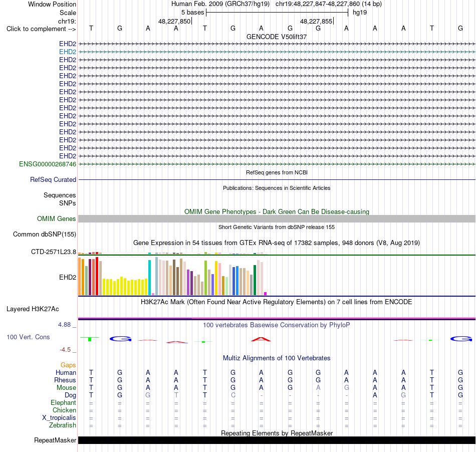Click the 'chr19:' ruler label
This screenshot has width=476, height=452.
tap(67, 21)
